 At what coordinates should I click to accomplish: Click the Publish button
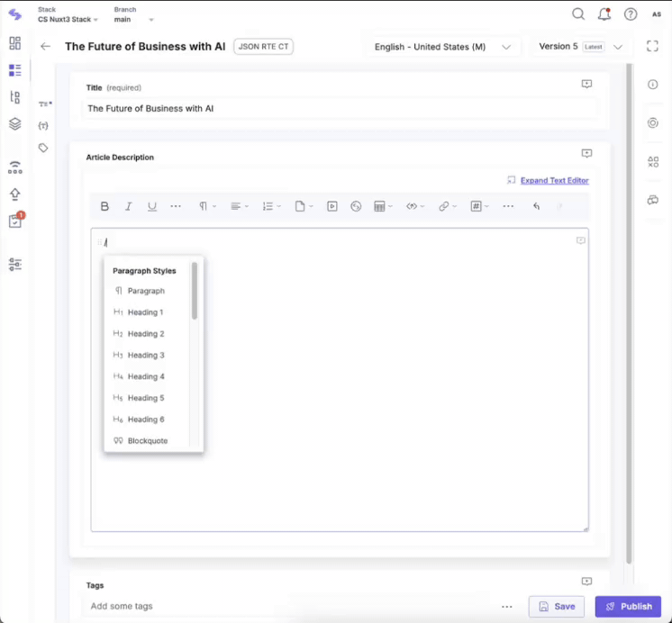click(x=628, y=606)
